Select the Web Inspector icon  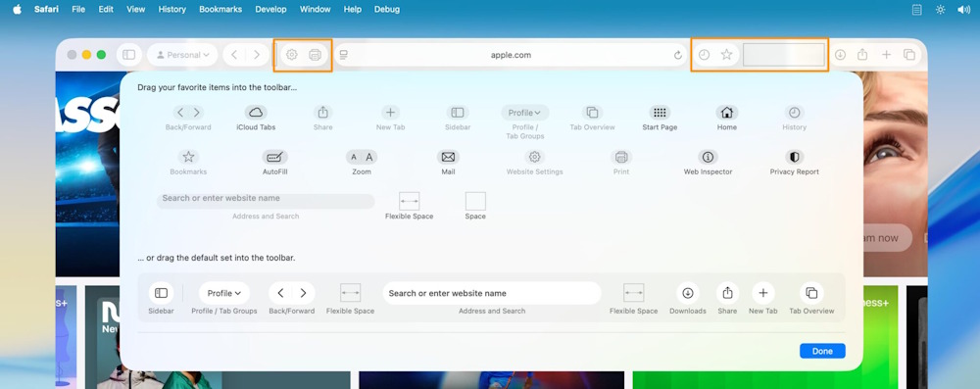708,157
